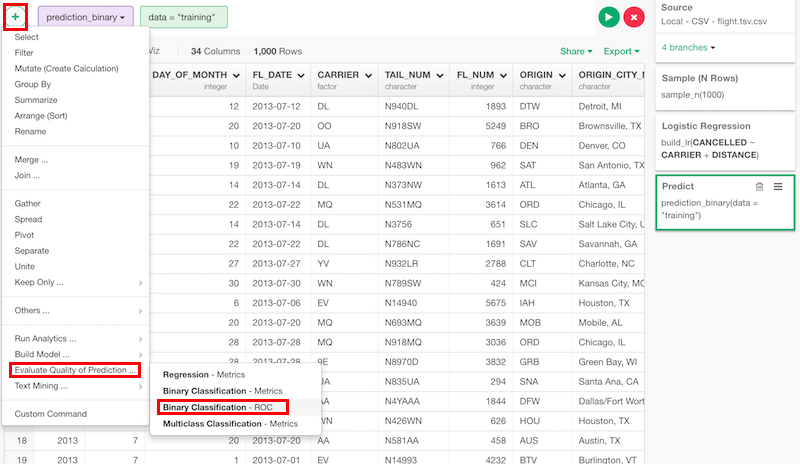Click the data = "training" argument field
This screenshot has width=800, height=464.
184,17
